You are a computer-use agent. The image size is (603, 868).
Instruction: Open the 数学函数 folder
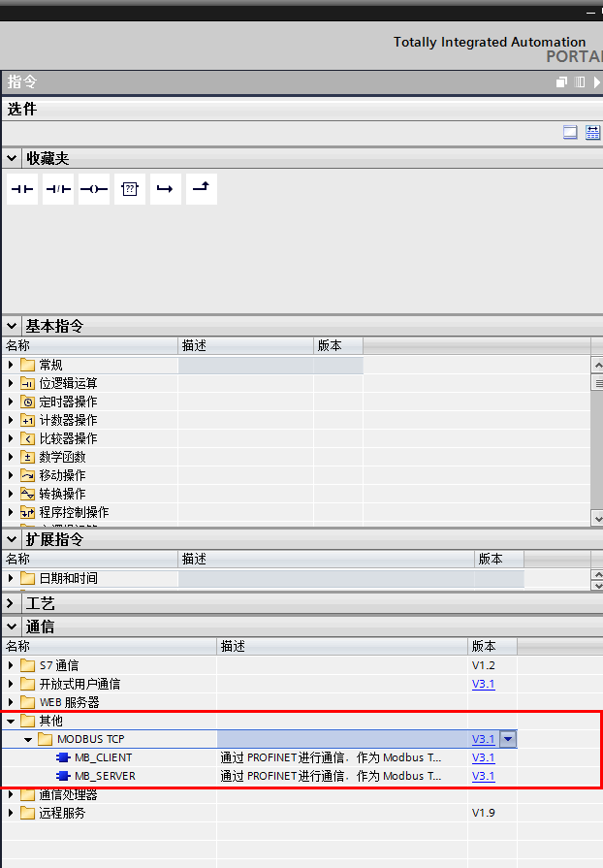point(53,457)
